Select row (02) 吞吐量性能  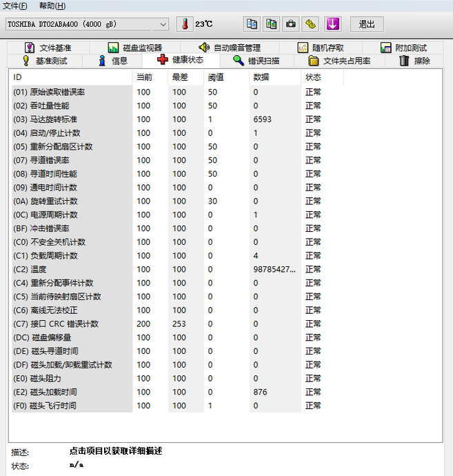click(177, 106)
